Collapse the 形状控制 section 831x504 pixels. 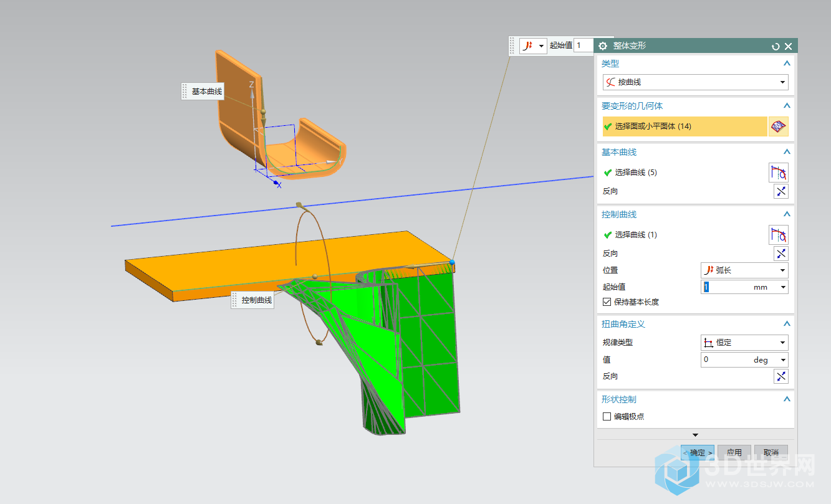coord(787,399)
